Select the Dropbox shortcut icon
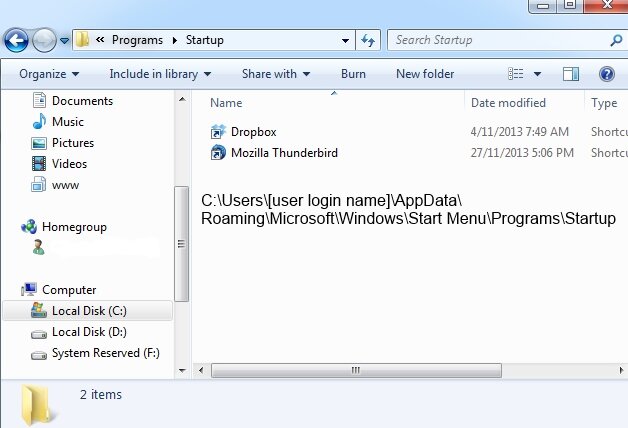The width and height of the screenshot is (628, 428). click(218, 132)
